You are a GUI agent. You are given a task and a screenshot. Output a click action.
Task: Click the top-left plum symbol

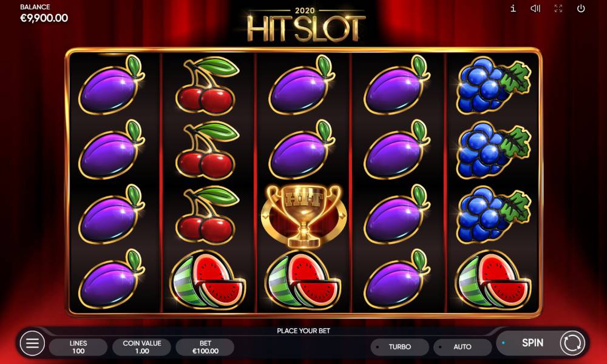(112, 85)
